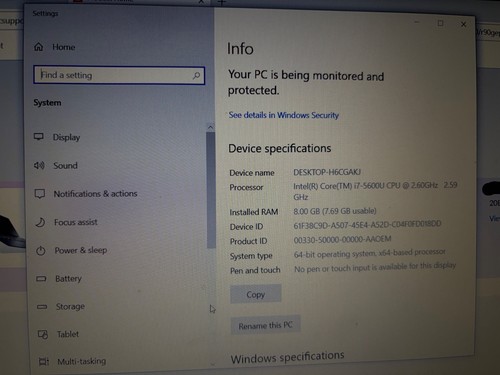Select Focus assist
Viewport: 500px width, 375px height.
coord(76,222)
